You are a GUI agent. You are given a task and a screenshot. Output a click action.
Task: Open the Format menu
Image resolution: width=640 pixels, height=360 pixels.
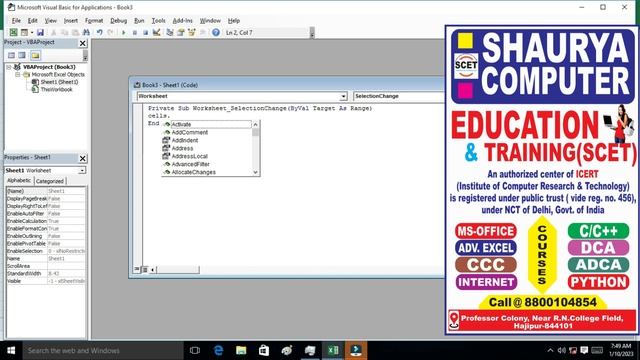pyautogui.click(x=94, y=20)
